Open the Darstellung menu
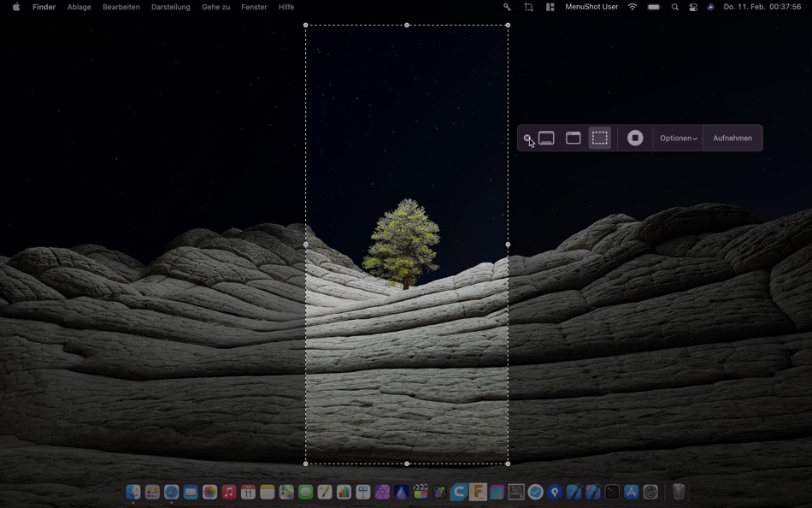Image resolution: width=812 pixels, height=508 pixels. pos(171,7)
